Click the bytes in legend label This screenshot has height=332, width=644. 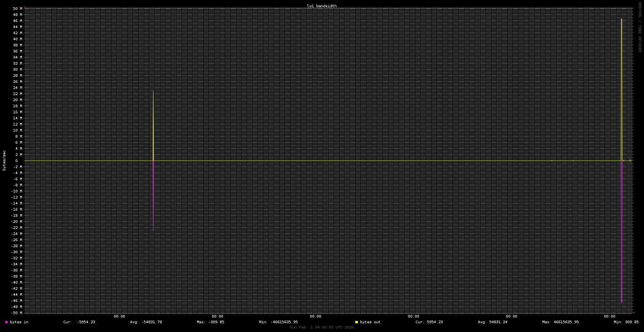[x=19, y=322]
